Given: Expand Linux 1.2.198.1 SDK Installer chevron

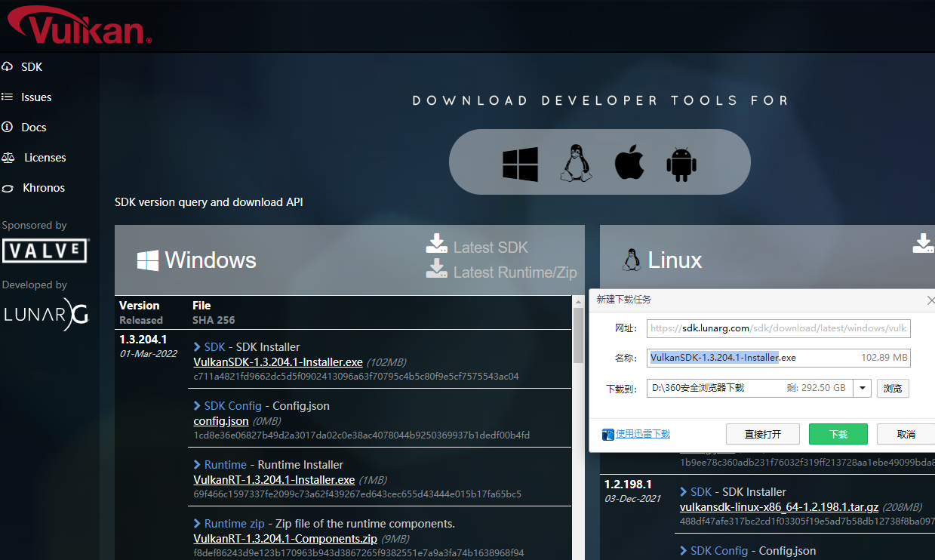Looking at the screenshot, I should pyautogui.click(x=684, y=492).
